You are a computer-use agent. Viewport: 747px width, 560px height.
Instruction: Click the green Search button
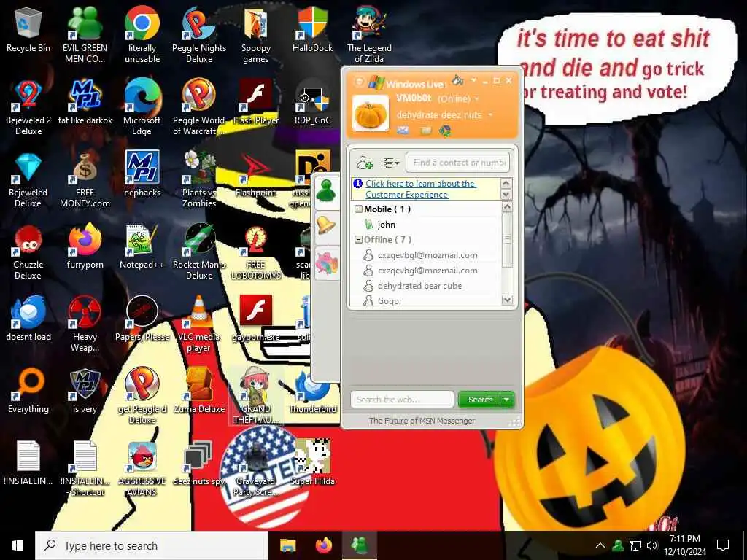pyautogui.click(x=479, y=400)
